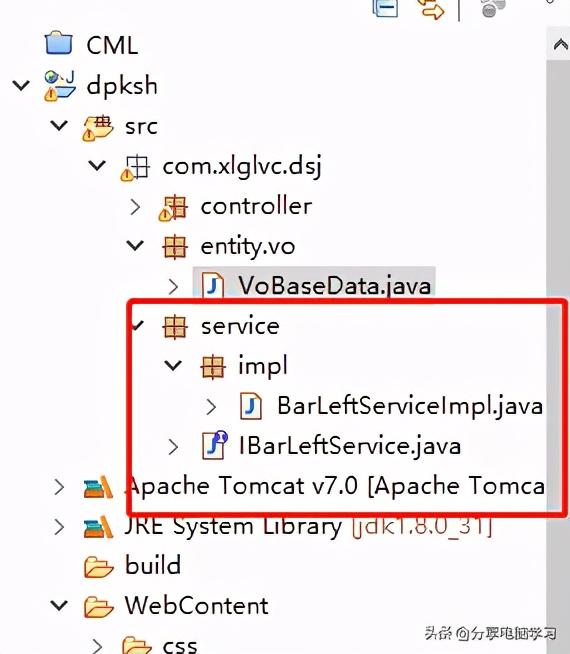Expand the BarLeftServiceImpl.java node
The width and height of the screenshot is (570, 654).
[x=211, y=407]
